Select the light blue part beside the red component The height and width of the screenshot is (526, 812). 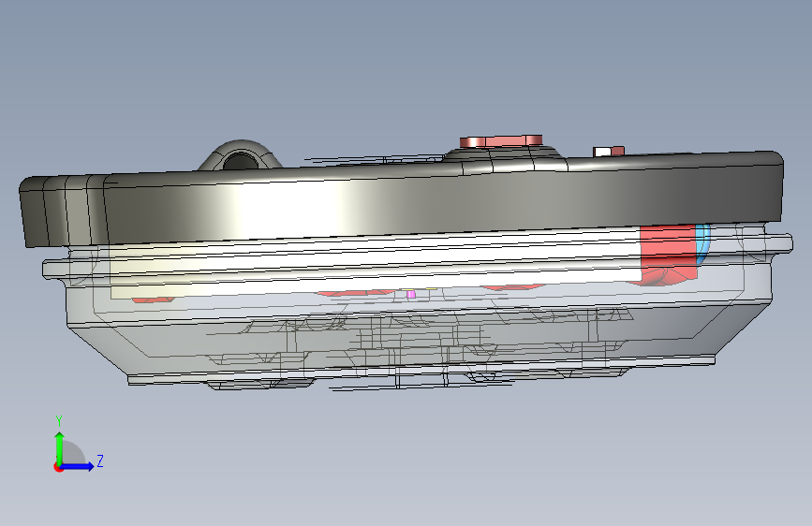click(702, 244)
